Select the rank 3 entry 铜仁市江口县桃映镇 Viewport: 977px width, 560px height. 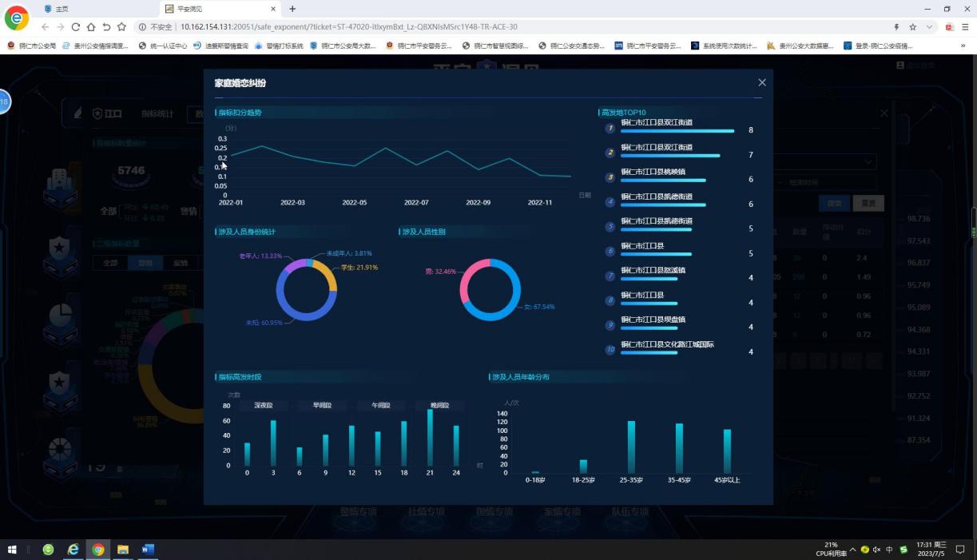(653, 173)
